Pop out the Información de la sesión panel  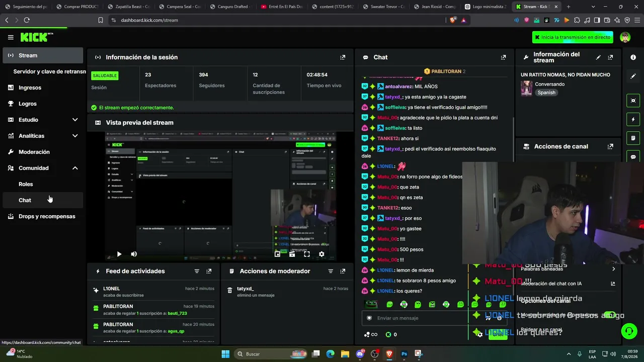[343, 57]
